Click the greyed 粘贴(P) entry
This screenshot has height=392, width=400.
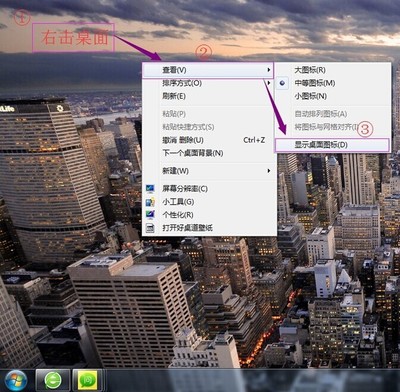coord(209,114)
